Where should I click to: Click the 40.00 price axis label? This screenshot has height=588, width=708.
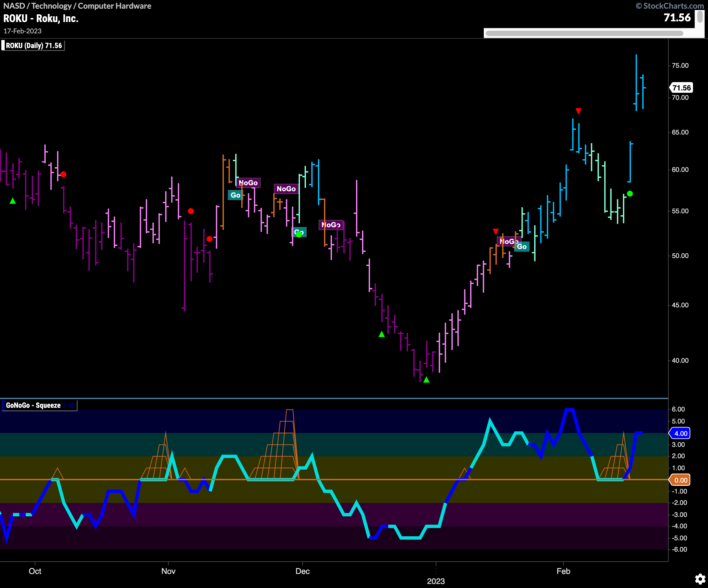click(680, 360)
